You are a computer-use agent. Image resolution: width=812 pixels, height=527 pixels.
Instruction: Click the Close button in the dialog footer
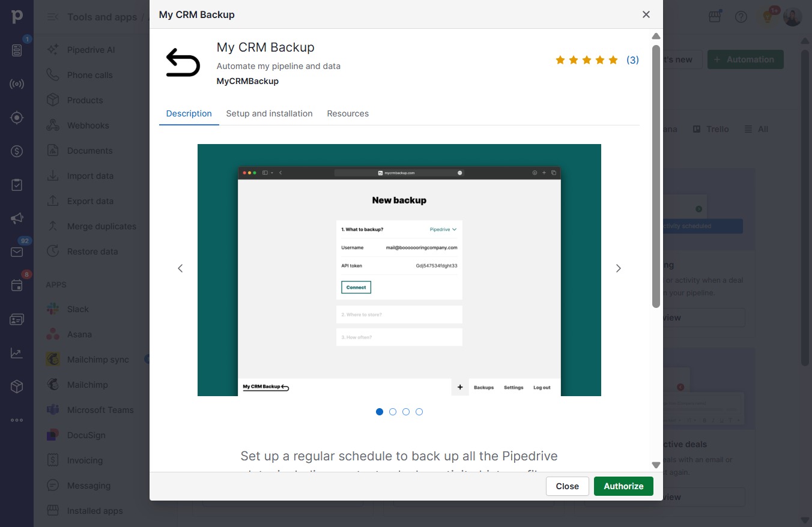pos(567,486)
